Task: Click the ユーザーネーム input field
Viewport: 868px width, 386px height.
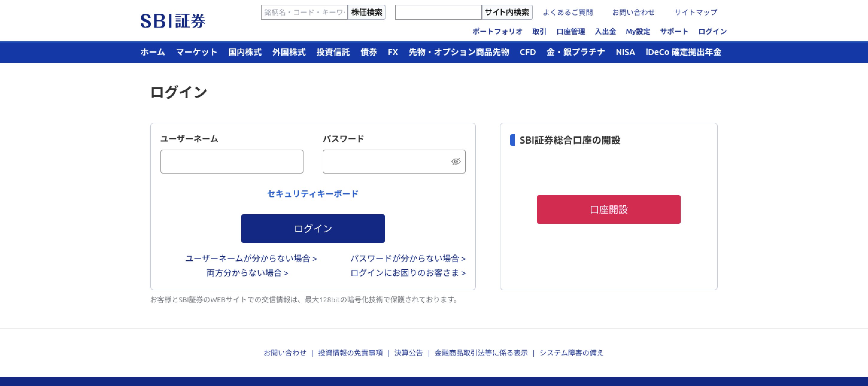Action: click(232, 162)
